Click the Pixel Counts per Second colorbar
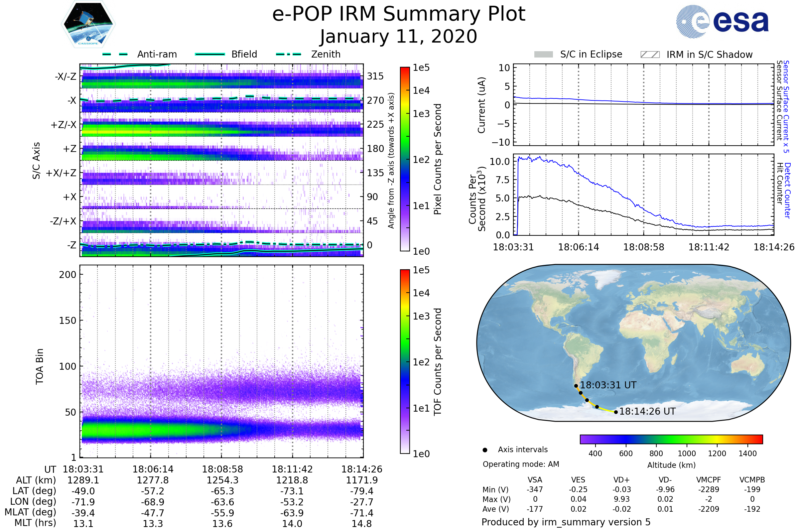This screenshot has height=532, width=798. point(405,159)
